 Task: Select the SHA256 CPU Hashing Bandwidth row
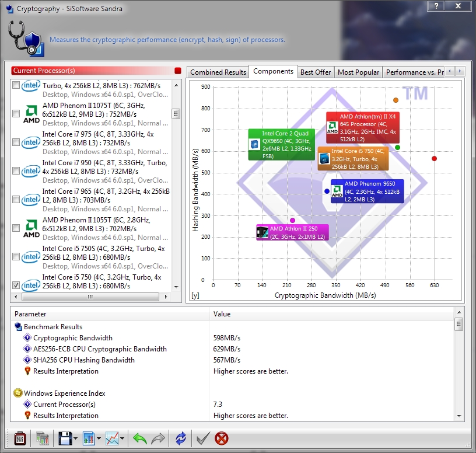pyautogui.click(x=233, y=360)
